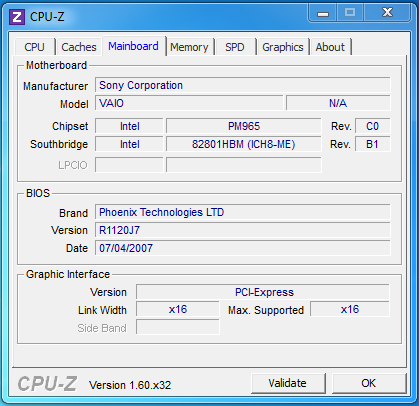The height and width of the screenshot is (406, 419).
Task: Click the OK button
Action: coord(369,383)
